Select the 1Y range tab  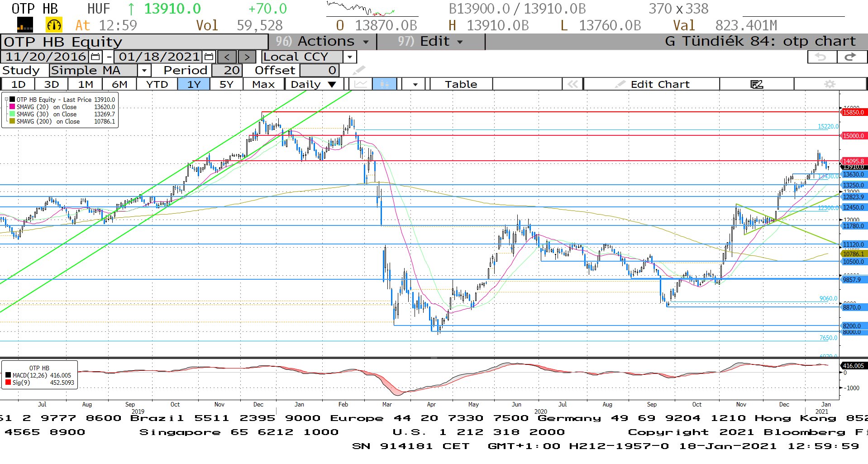click(x=194, y=84)
